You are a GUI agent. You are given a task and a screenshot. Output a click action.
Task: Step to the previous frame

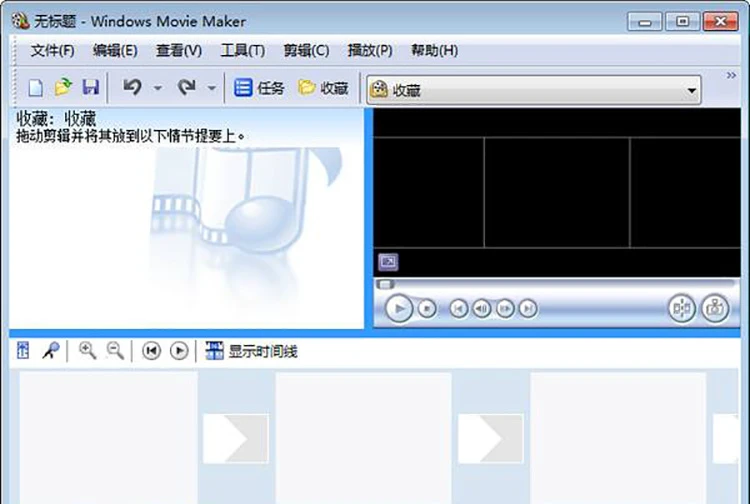point(482,308)
